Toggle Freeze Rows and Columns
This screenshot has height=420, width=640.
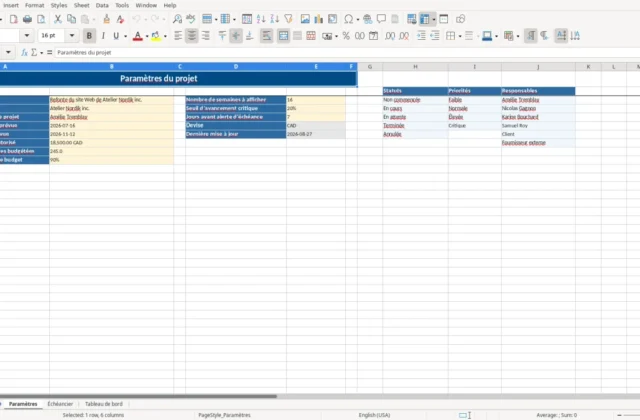point(425,19)
